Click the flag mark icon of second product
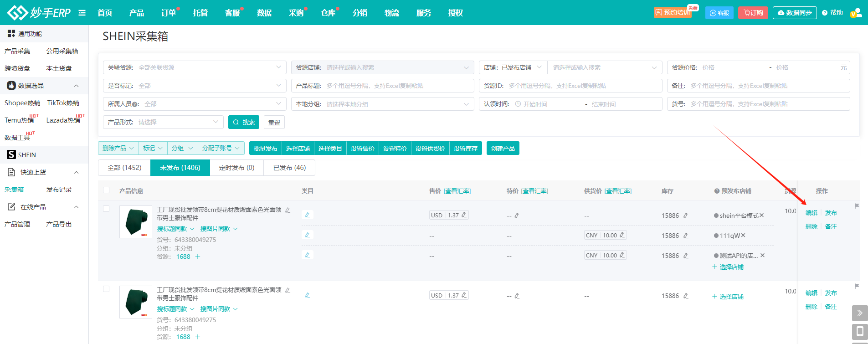This screenshot has height=344, width=868. 857,286
